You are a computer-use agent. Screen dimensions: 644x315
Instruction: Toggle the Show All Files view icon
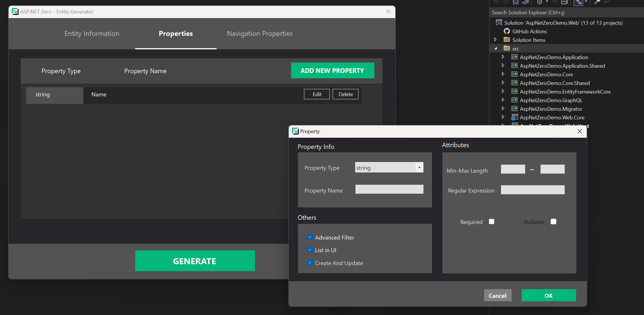pos(578,2)
